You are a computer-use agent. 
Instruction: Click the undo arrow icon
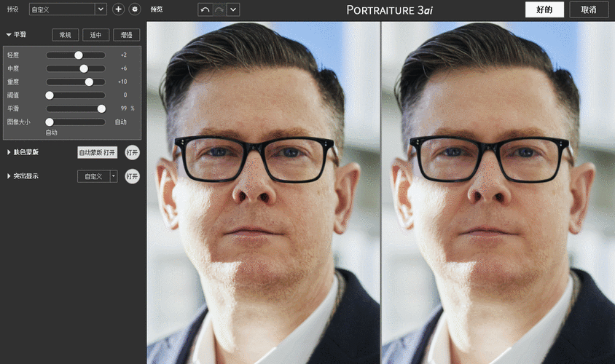[x=205, y=9]
